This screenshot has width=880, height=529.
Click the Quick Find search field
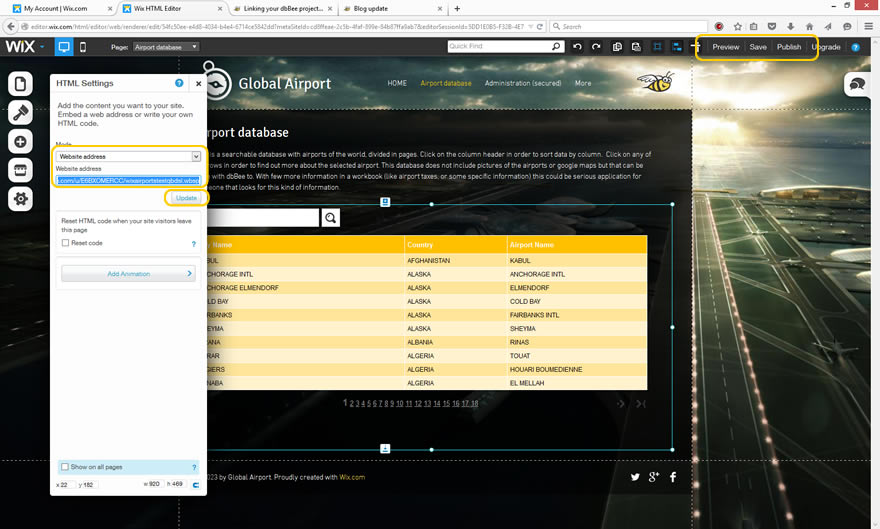pyautogui.click(x=498, y=47)
